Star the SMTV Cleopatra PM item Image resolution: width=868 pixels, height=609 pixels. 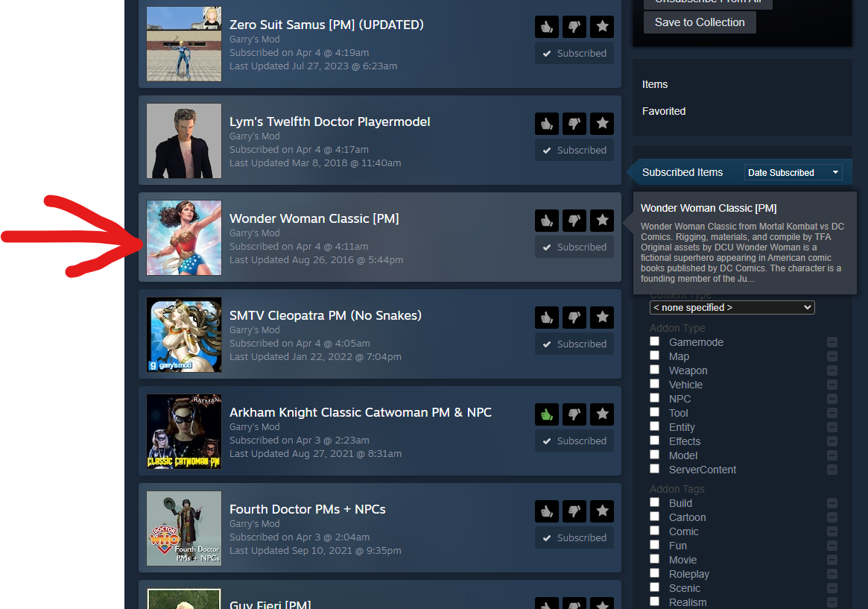pyautogui.click(x=602, y=317)
